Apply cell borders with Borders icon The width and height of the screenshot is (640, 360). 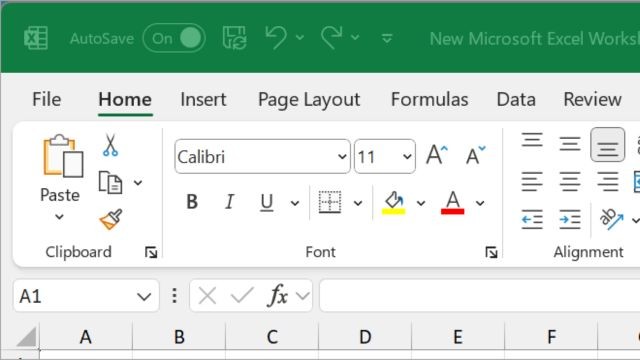pyautogui.click(x=330, y=202)
